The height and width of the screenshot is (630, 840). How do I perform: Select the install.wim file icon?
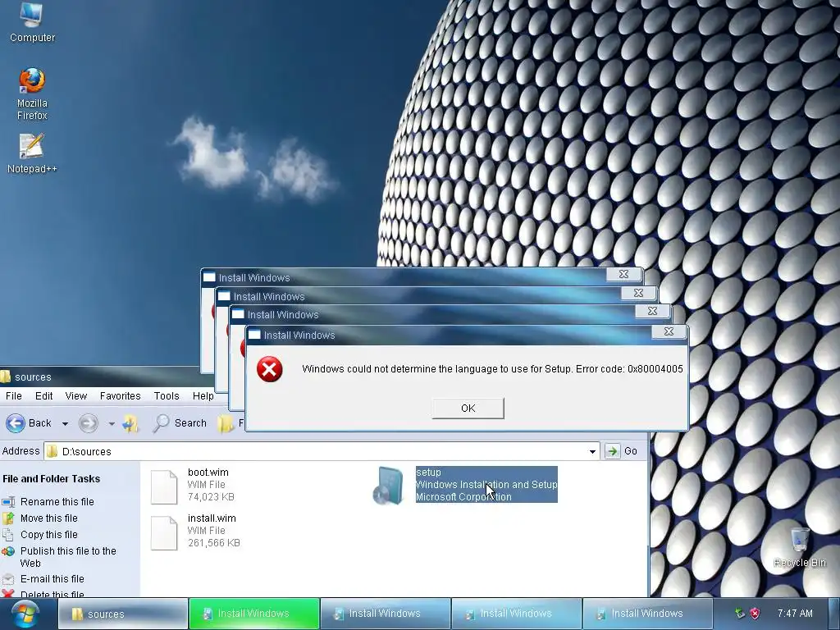tap(164, 533)
